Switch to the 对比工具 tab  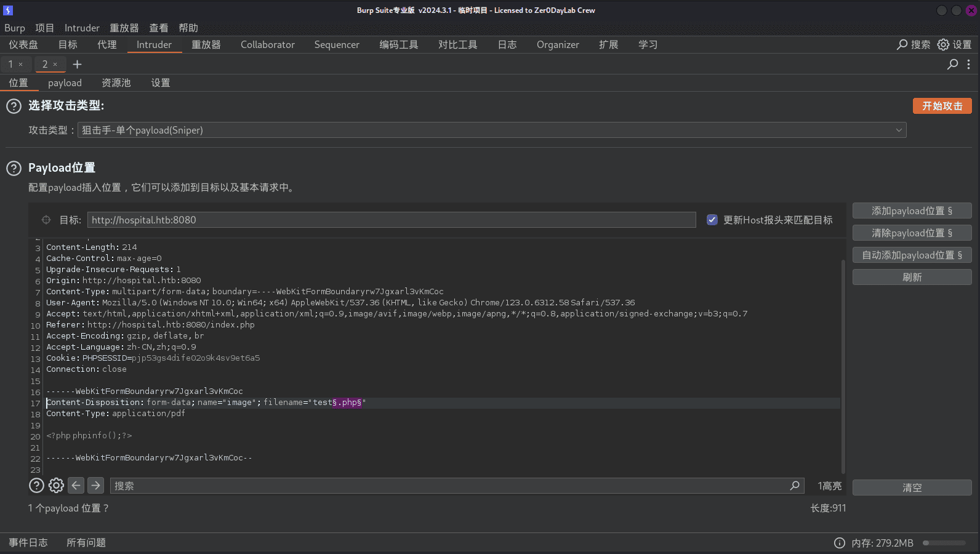coord(458,44)
